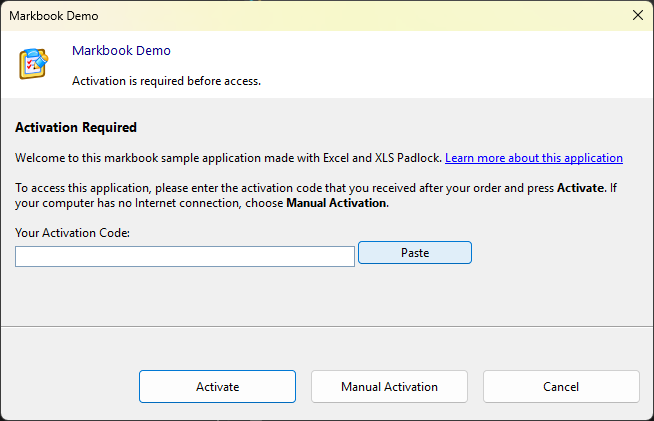Viewport: 654px width, 421px height.
Task: Click the Paste button
Action: (x=415, y=252)
